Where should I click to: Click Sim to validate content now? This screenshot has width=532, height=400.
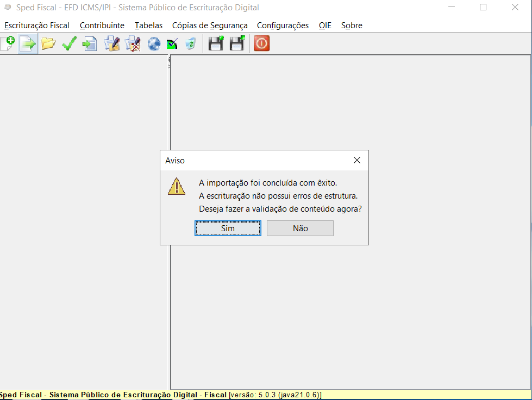click(x=228, y=228)
